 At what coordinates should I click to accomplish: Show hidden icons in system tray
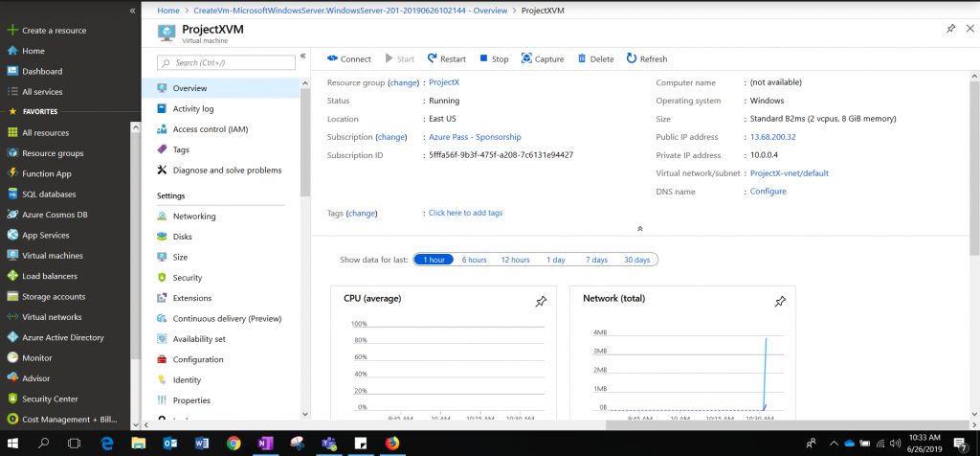[834, 444]
